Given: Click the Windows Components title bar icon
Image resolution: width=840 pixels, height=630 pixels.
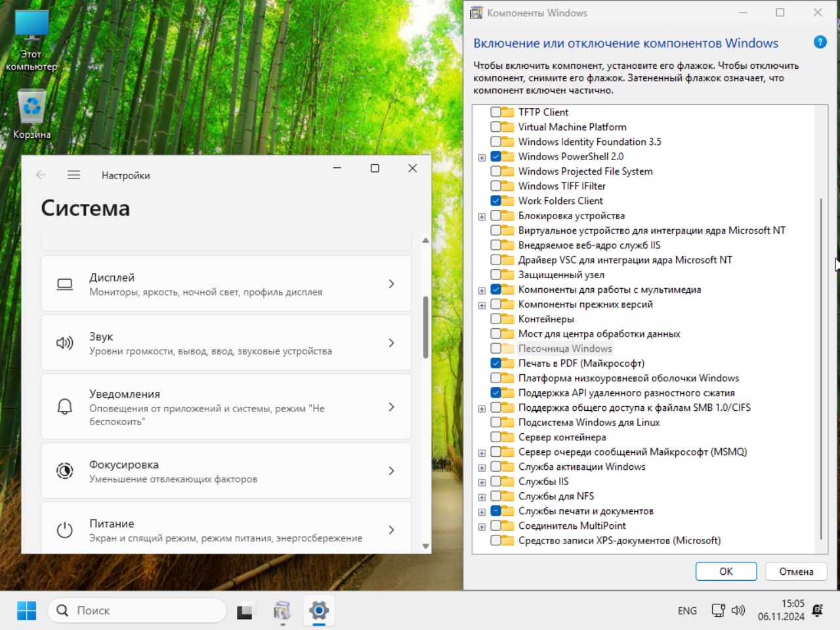Looking at the screenshot, I should coord(476,12).
